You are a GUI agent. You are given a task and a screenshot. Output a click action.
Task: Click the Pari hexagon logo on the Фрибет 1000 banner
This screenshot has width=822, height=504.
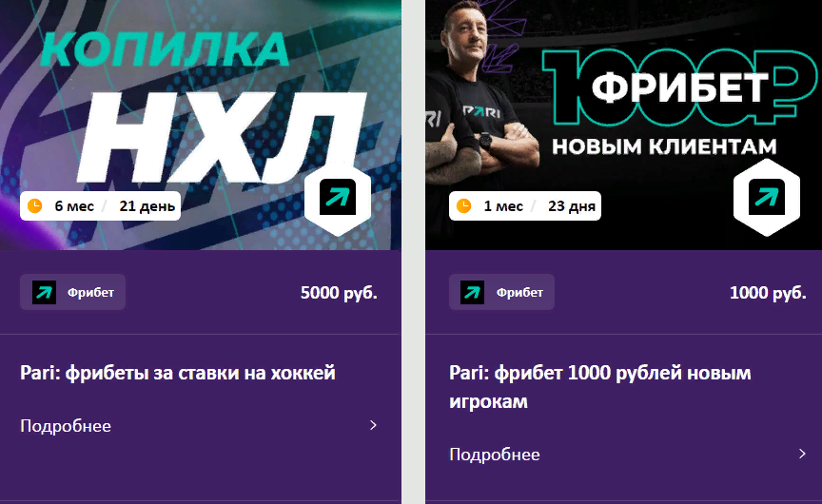coord(767,198)
